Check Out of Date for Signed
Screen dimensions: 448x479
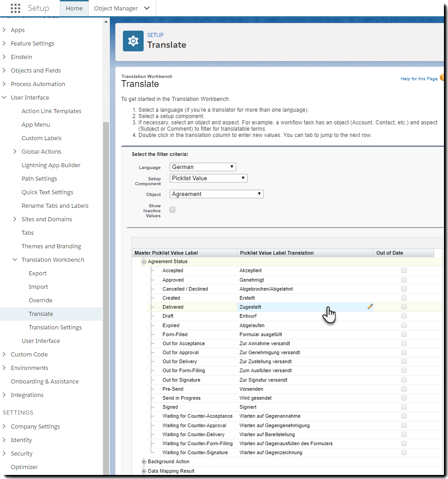[x=404, y=407]
